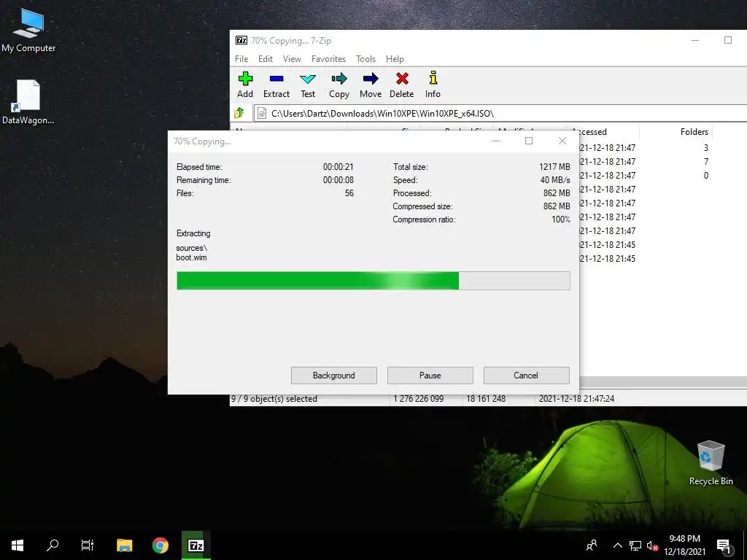
Task: Open Task View on the taskbar
Action: [x=88, y=545]
